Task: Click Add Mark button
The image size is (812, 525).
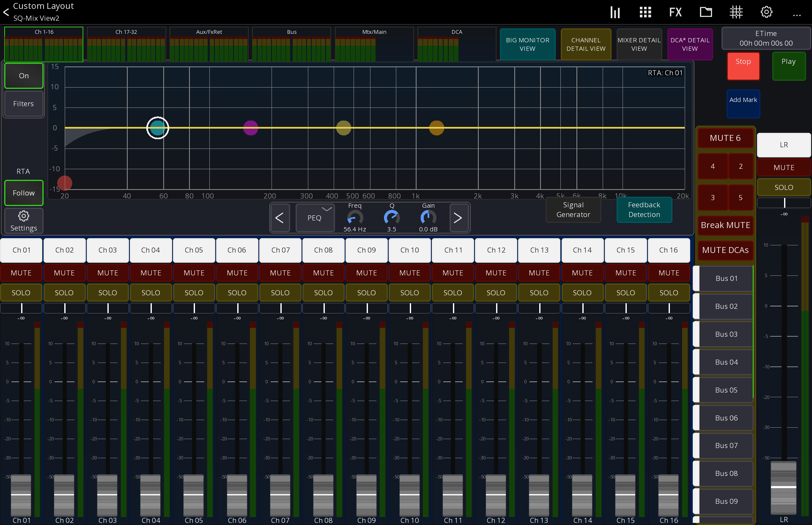Action: [x=743, y=103]
